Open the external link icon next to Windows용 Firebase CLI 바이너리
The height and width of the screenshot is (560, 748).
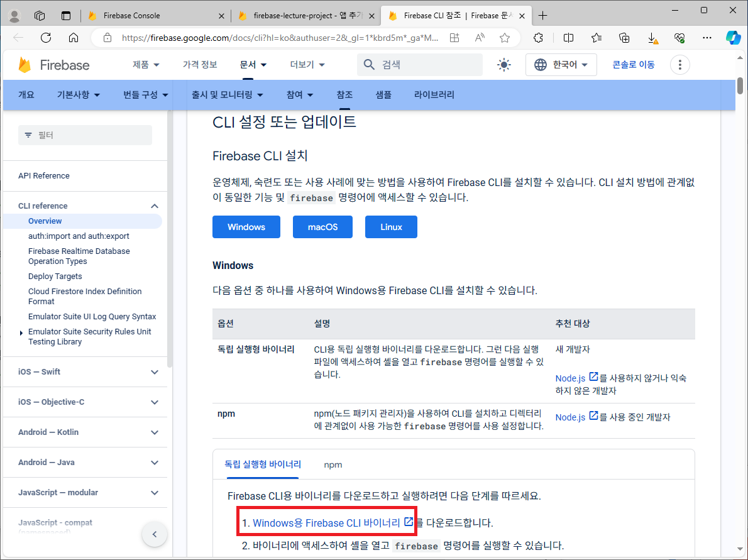tap(409, 522)
